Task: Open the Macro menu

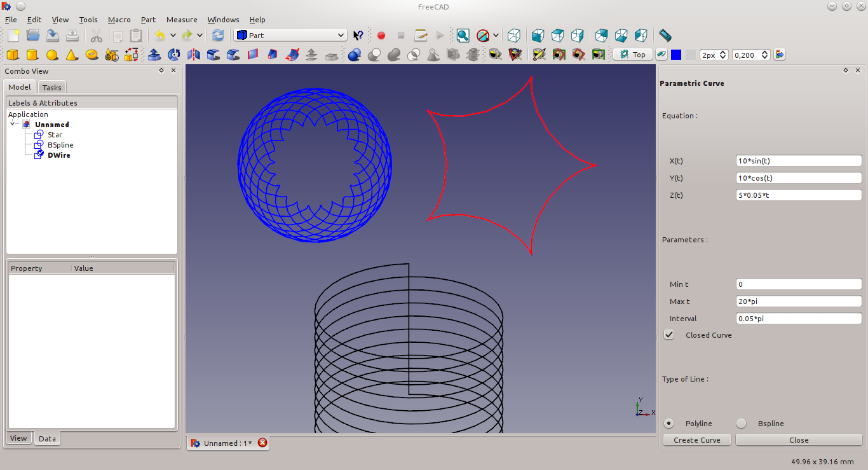Action: click(x=119, y=20)
